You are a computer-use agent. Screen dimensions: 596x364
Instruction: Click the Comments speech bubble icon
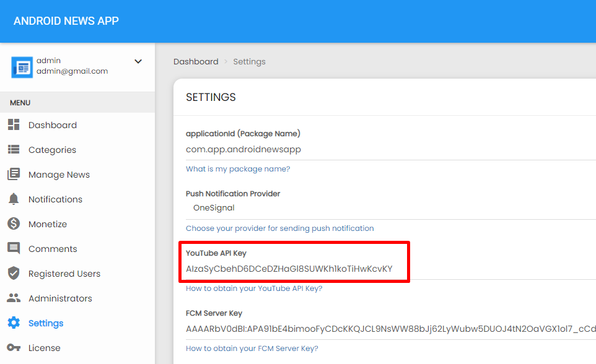click(x=14, y=248)
